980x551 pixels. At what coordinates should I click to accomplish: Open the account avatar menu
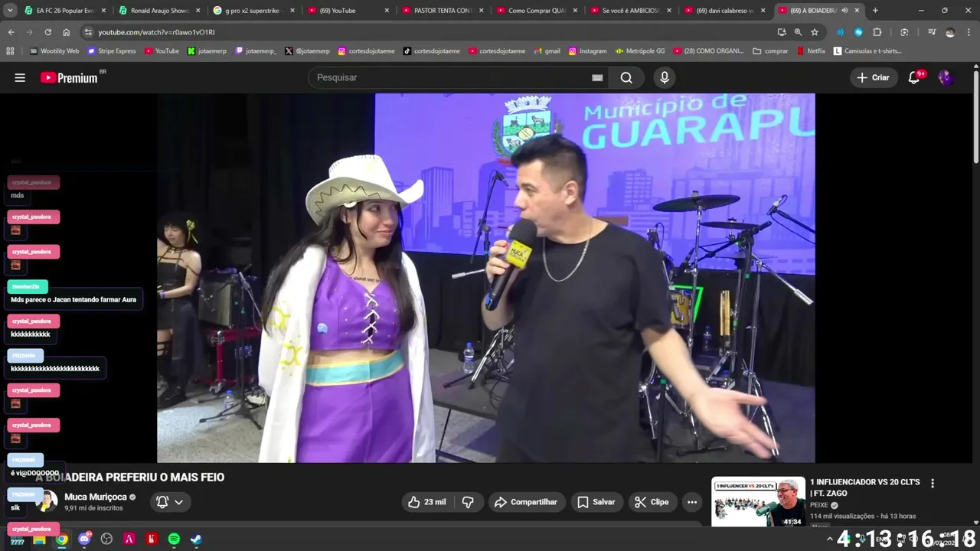[946, 77]
